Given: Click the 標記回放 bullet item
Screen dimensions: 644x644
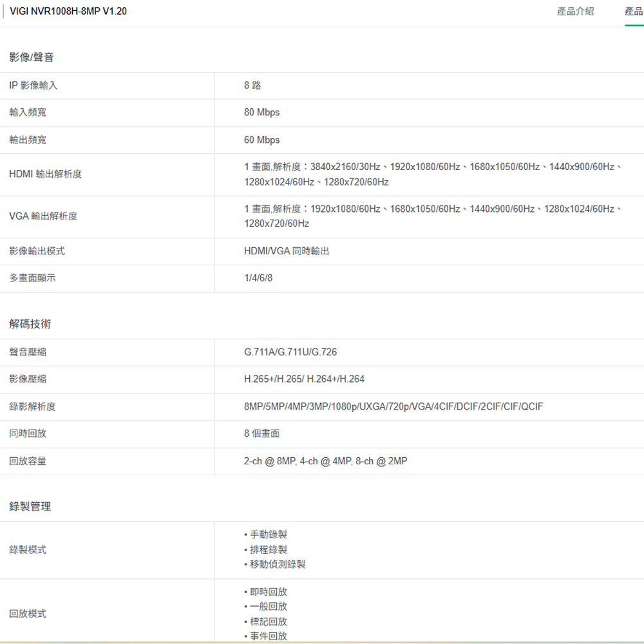Looking at the screenshot, I should [269, 621].
